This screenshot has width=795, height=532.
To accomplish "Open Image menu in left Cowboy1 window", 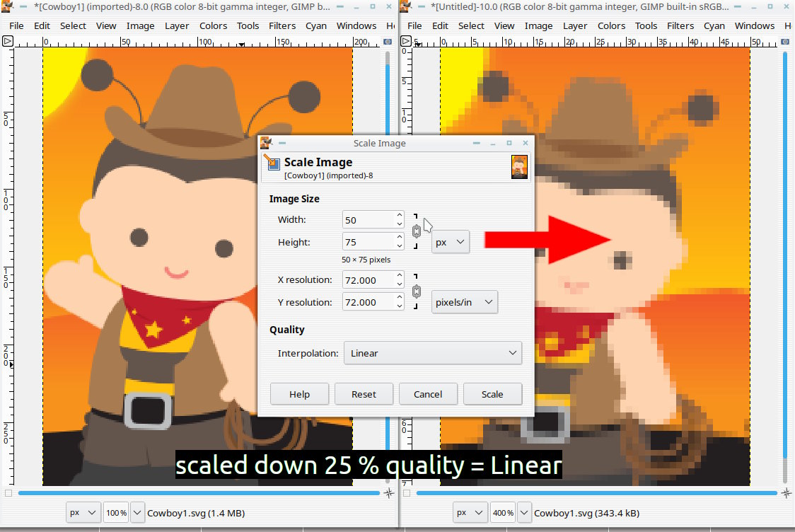I will (141, 26).
